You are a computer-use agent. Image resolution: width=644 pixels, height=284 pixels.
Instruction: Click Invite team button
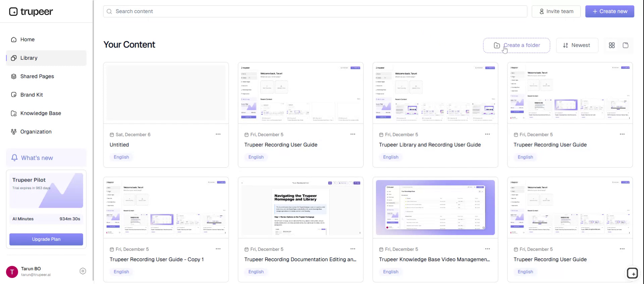(x=556, y=11)
